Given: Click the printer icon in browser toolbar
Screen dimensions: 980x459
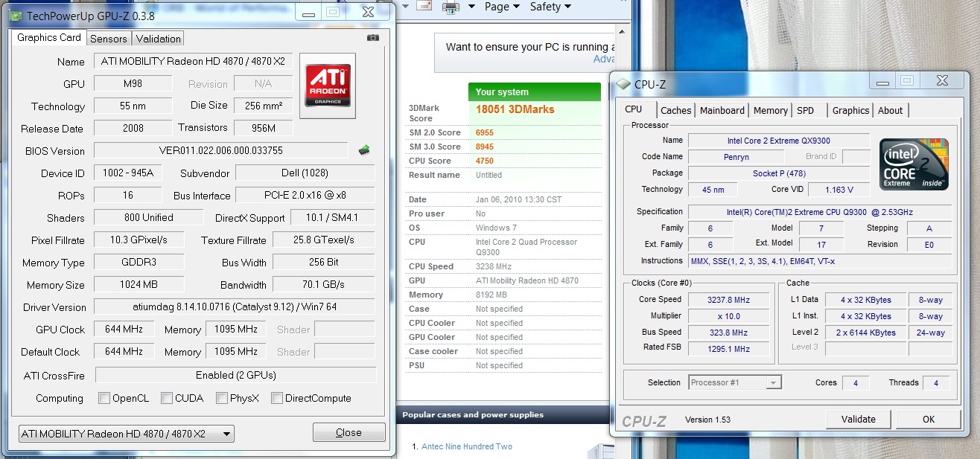Looking at the screenshot, I should point(451,7).
